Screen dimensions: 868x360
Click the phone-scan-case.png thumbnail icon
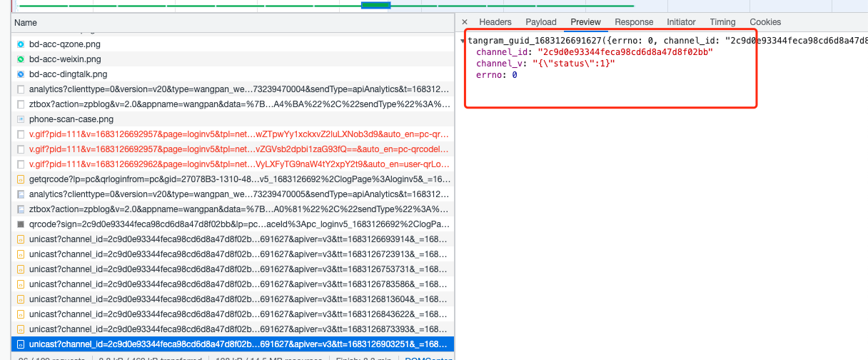click(21, 119)
